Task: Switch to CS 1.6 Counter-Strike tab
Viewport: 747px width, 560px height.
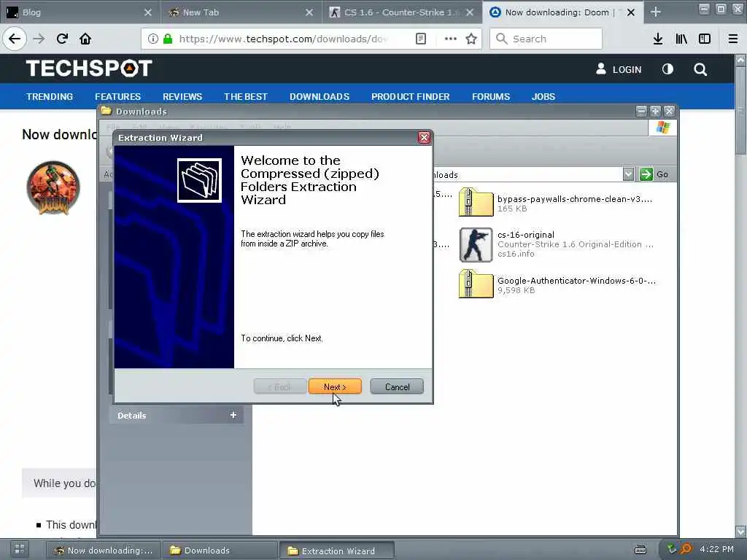Action: point(395,12)
